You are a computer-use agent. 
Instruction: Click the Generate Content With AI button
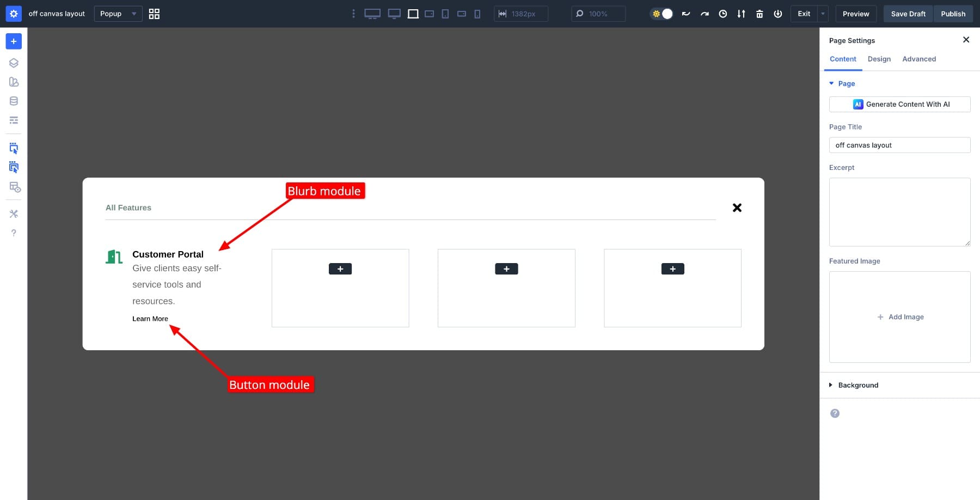899,104
